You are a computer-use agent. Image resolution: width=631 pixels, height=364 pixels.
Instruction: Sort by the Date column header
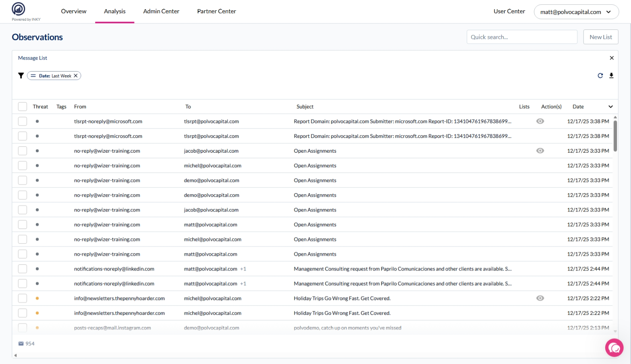(578, 106)
